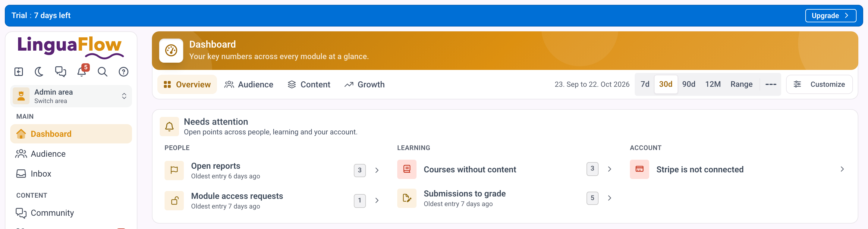The height and width of the screenshot is (229, 868).
Task: Select the 7d time range
Action: point(645,84)
